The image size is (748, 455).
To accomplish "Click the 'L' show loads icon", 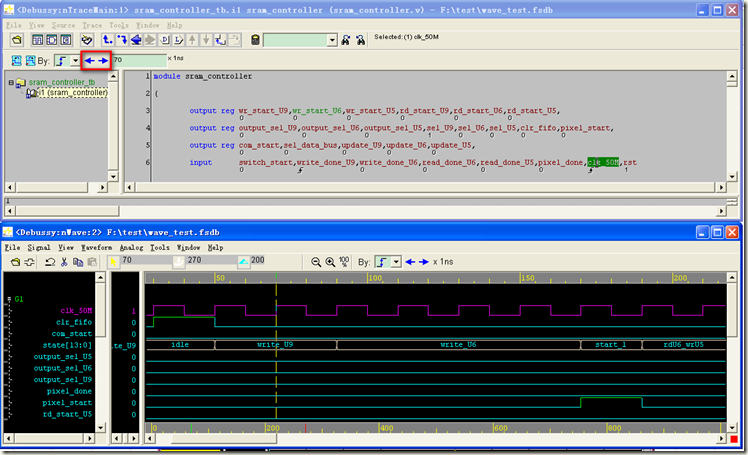I will click(x=178, y=40).
